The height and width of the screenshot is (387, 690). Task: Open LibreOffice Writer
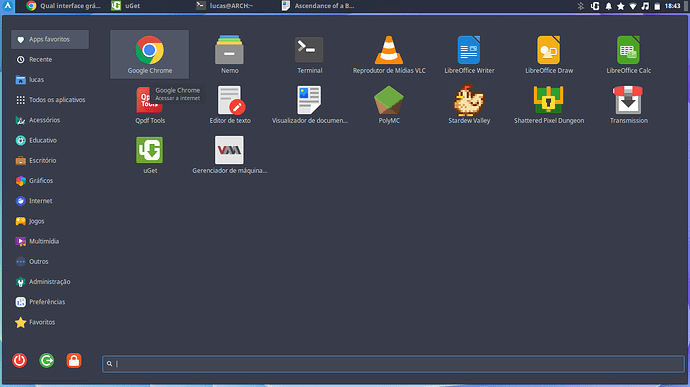[x=469, y=55]
